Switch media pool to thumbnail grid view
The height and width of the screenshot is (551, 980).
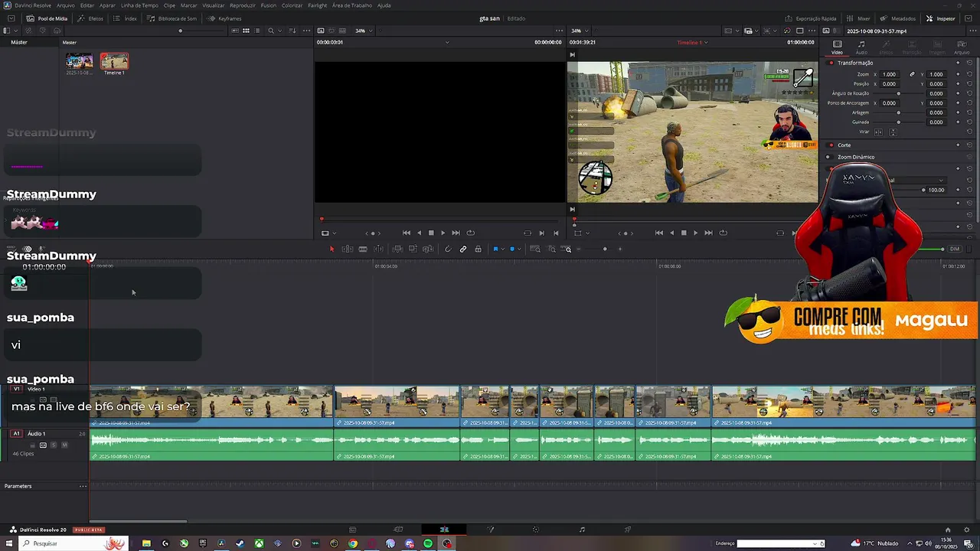click(x=246, y=31)
